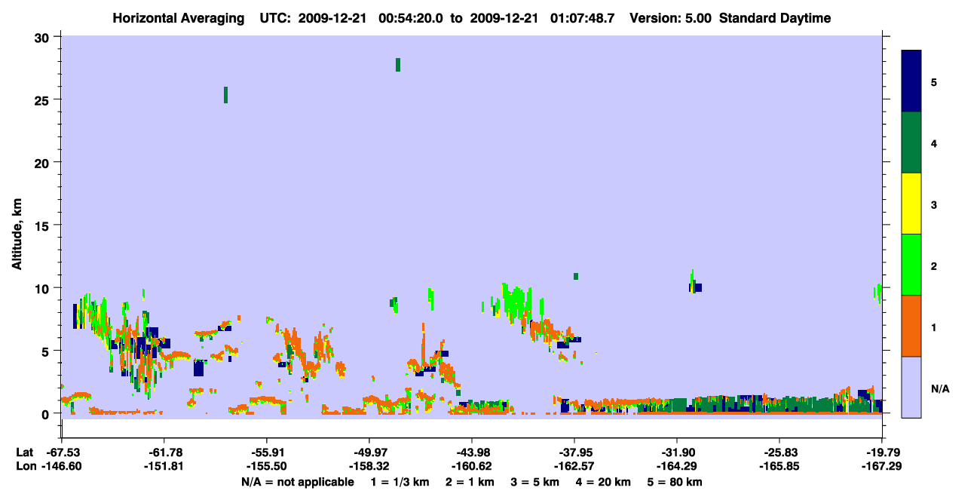This screenshot has height=503, width=980.
Task: Click the colorbar number label 1
Action: 934,327
